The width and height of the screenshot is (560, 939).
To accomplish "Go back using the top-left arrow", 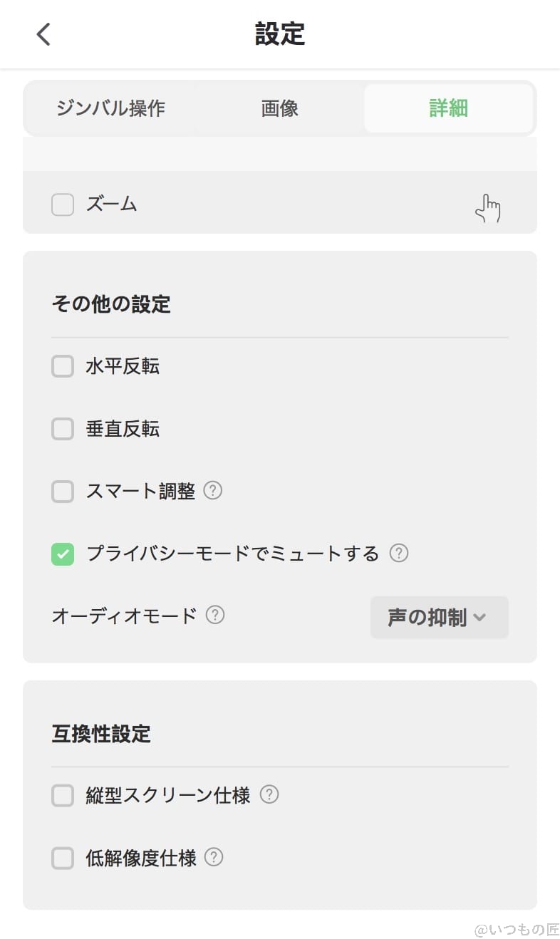I will (x=43, y=34).
